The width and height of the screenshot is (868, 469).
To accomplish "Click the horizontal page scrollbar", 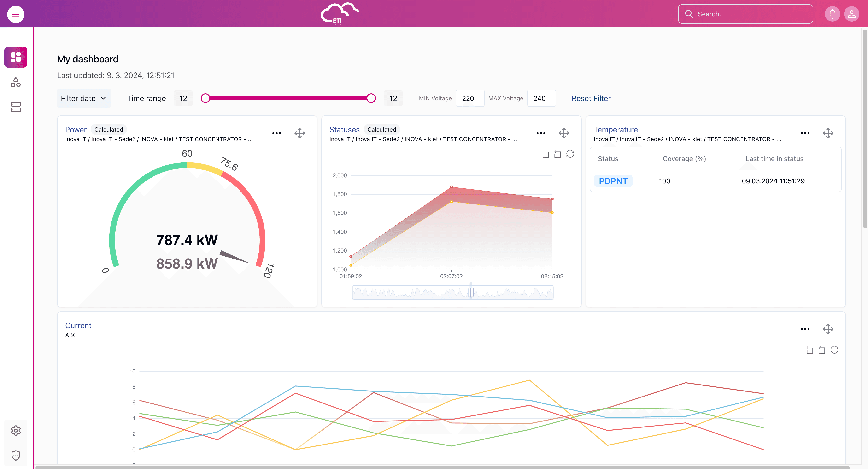I will click(442, 467).
